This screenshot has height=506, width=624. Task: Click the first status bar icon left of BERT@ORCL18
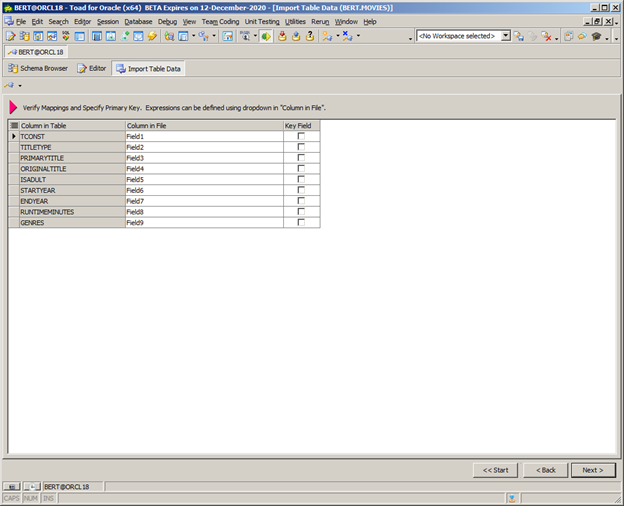pyautogui.click(x=12, y=486)
